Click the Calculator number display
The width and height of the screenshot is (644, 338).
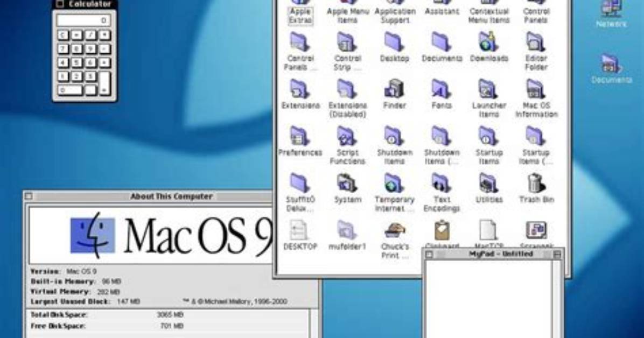(x=84, y=20)
